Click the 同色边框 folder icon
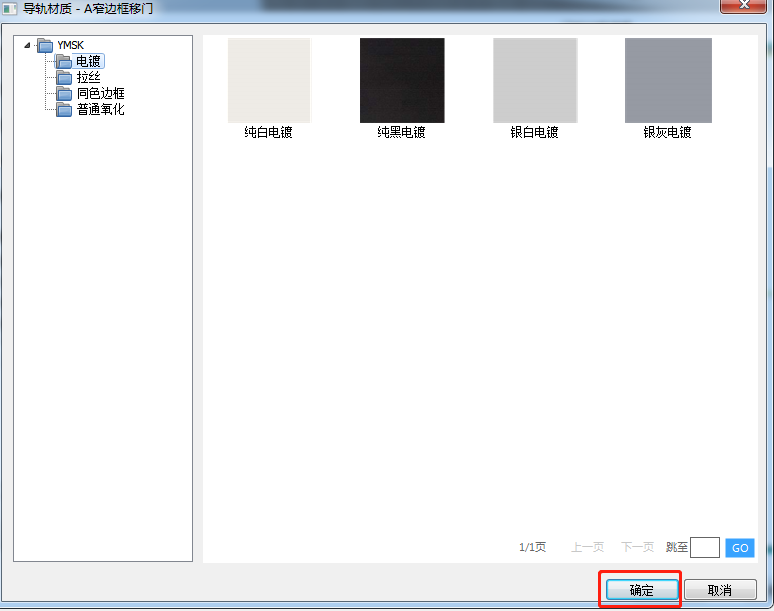774x611 pixels. point(65,94)
